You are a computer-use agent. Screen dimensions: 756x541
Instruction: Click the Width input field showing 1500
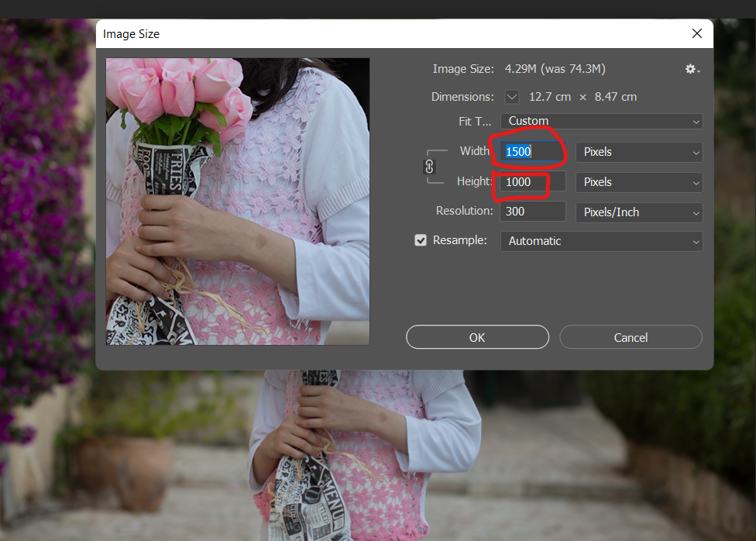[x=532, y=152]
